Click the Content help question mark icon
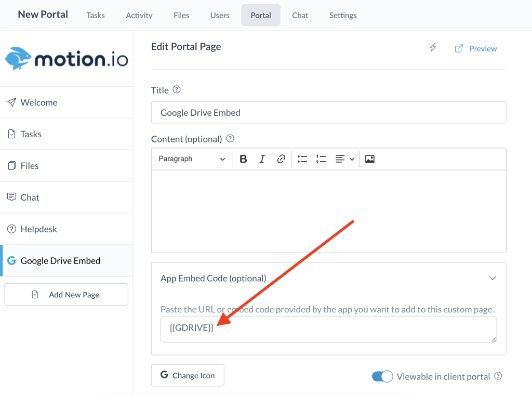This screenshot has width=532, height=395. point(230,138)
